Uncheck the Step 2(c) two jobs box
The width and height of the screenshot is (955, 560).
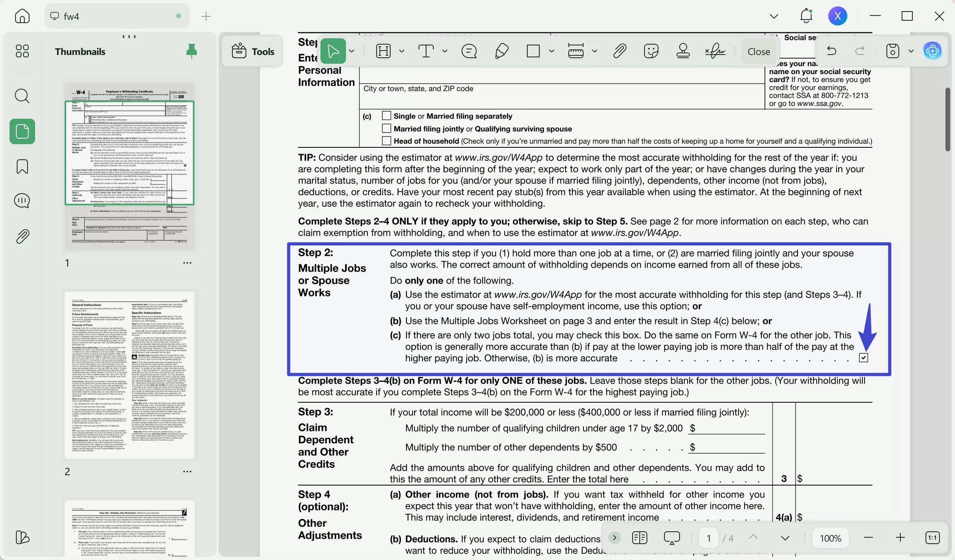[x=864, y=358]
